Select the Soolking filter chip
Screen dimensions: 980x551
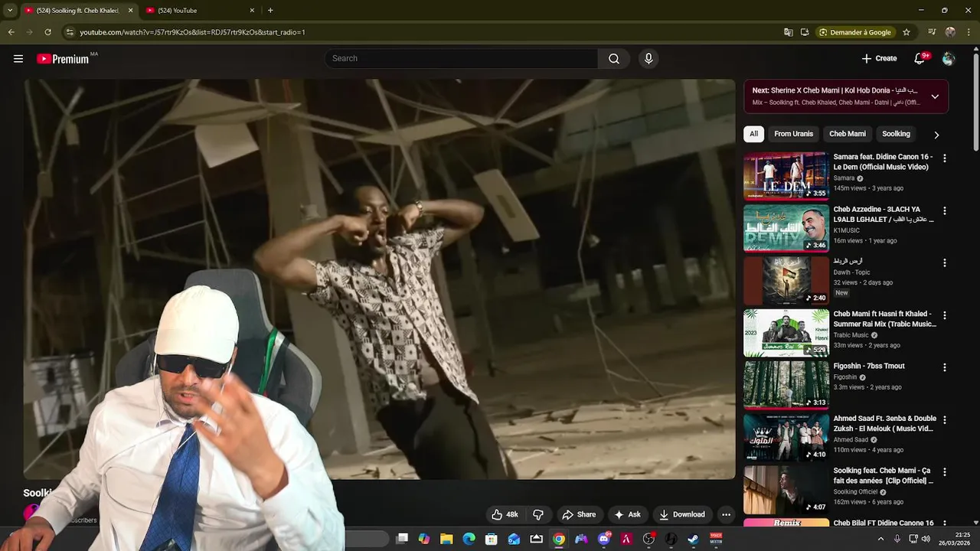(x=896, y=134)
